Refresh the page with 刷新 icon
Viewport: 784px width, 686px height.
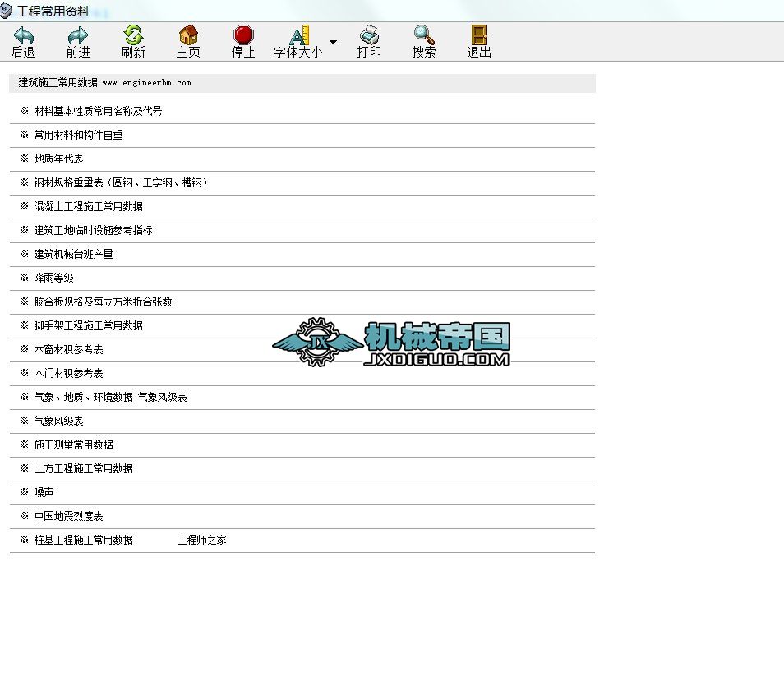coord(133,35)
